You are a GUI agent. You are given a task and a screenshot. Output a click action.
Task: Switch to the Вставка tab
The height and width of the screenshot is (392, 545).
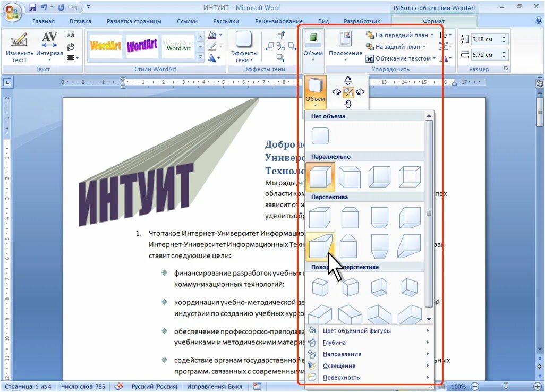(80, 21)
